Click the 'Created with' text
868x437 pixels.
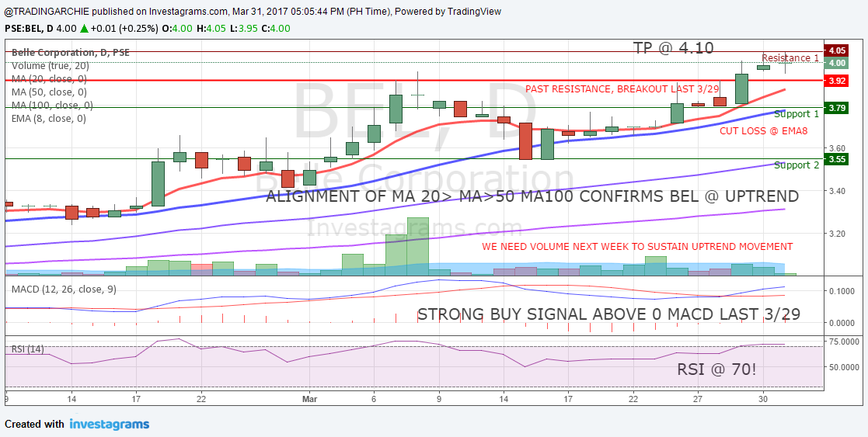pyautogui.click(x=34, y=425)
